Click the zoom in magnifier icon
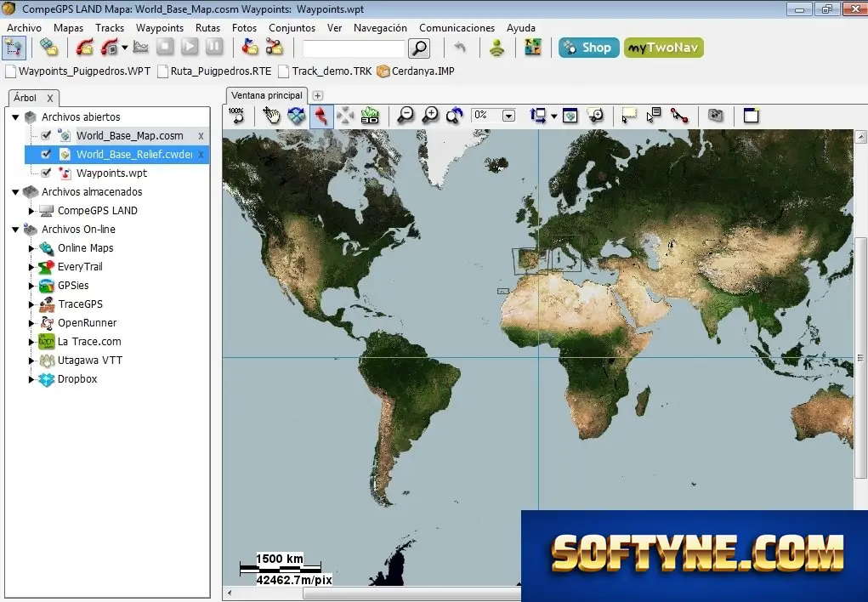 pos(430,116)
